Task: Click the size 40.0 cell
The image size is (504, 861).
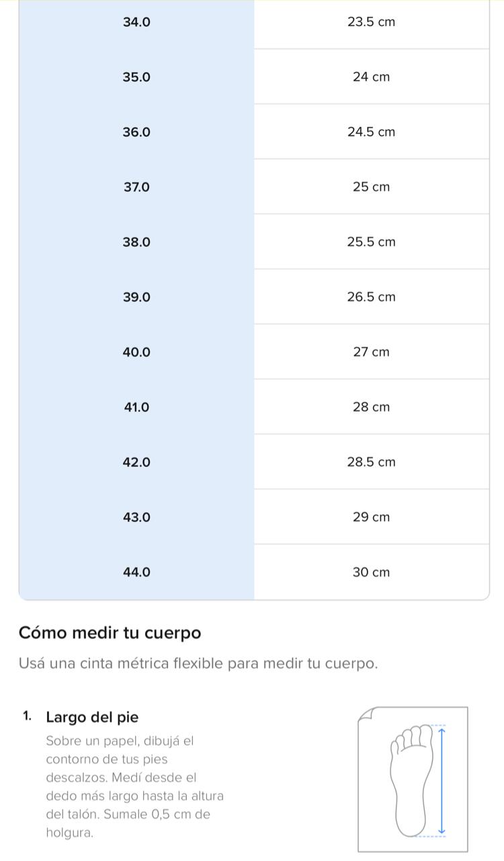Action: (136, 352)
